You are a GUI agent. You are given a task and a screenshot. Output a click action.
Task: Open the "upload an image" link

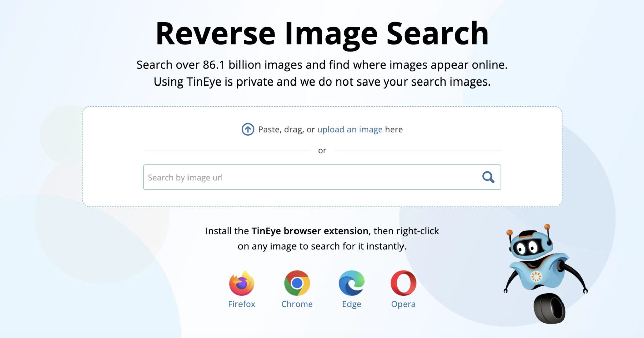[350, 130]
